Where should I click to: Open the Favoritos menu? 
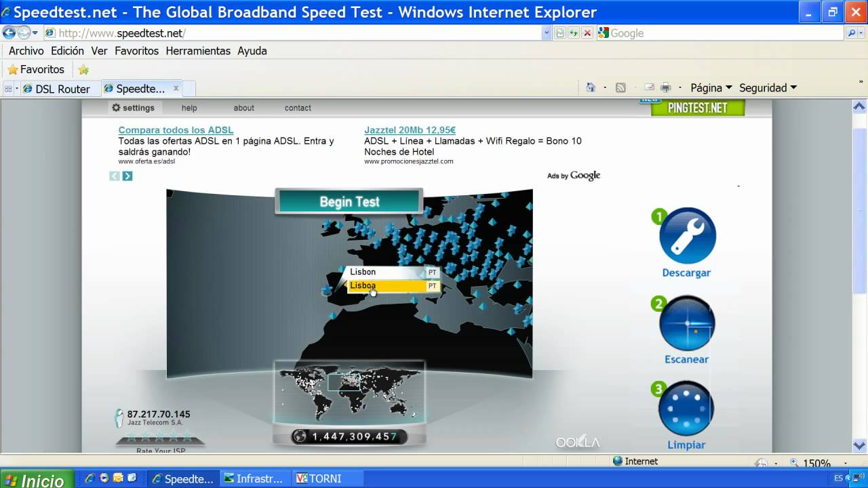[x=136, y=51]
